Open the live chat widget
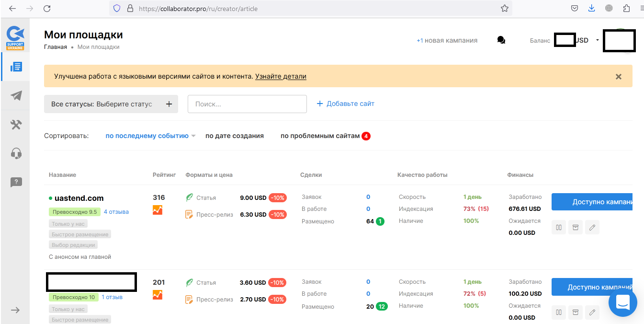 point(622,302)
